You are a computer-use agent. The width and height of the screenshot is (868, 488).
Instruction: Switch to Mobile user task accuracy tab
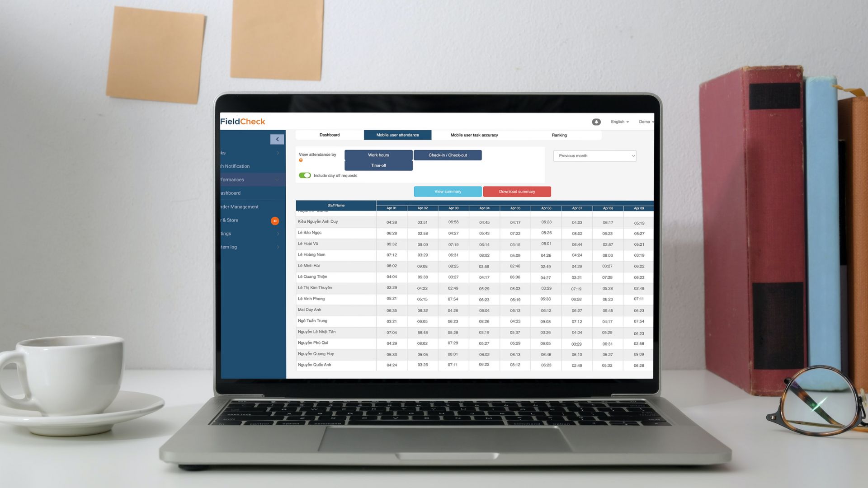[x=475, y=135]
